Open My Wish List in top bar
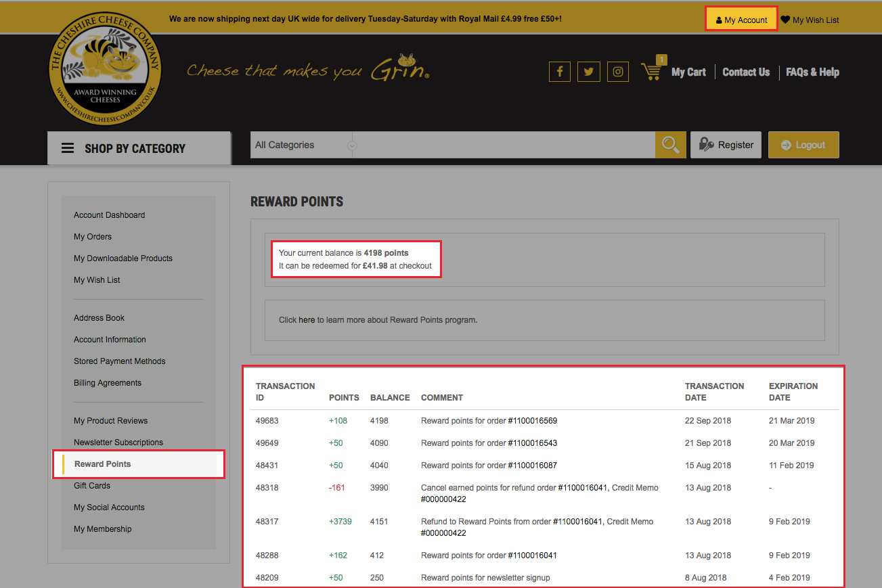Image resolution: width=882 pixels, height=588 pixels. [x=816, y=20]
